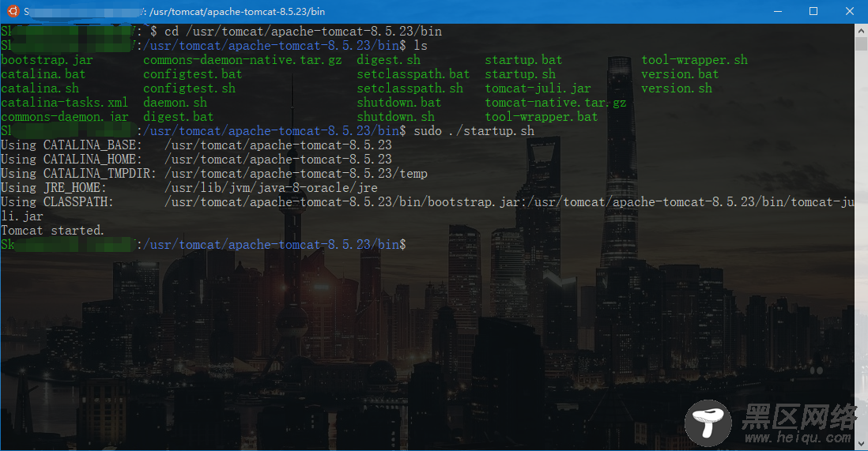Image resolution: width=868 pixels, height=451 pixels.
Task: Click the 'Tomcat started.' message
Action: coord(53,230)
